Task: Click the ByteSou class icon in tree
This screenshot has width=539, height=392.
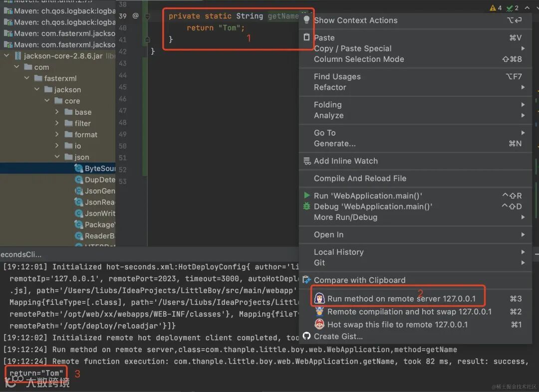Action: tap(79, 169)
